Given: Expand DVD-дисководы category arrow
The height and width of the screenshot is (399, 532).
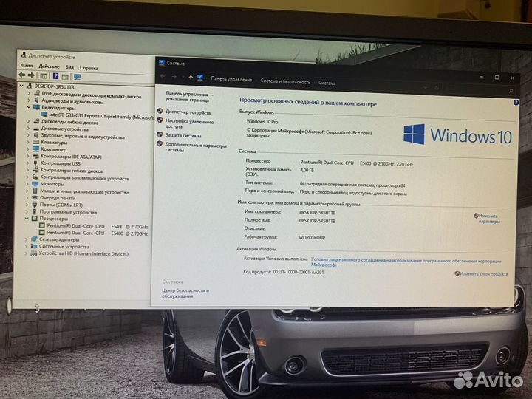Looking at the screenshot, I should pos(29,93).
